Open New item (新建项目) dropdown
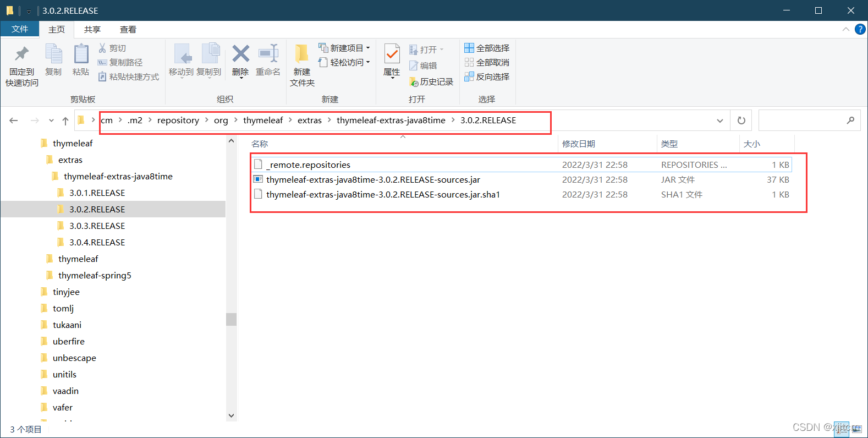This screenshot has height=438, width=868. coord(344,48)
